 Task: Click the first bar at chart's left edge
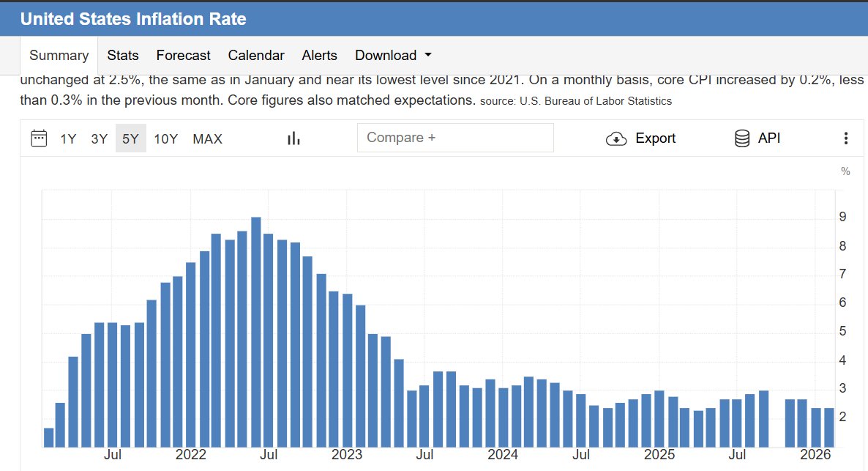49,438
